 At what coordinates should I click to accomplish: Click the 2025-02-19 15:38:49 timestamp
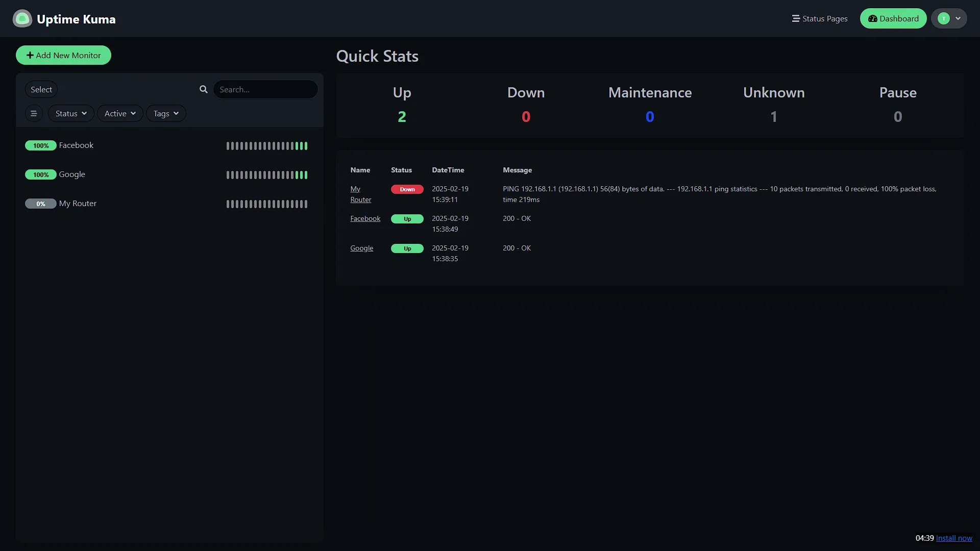pos(450,224)
